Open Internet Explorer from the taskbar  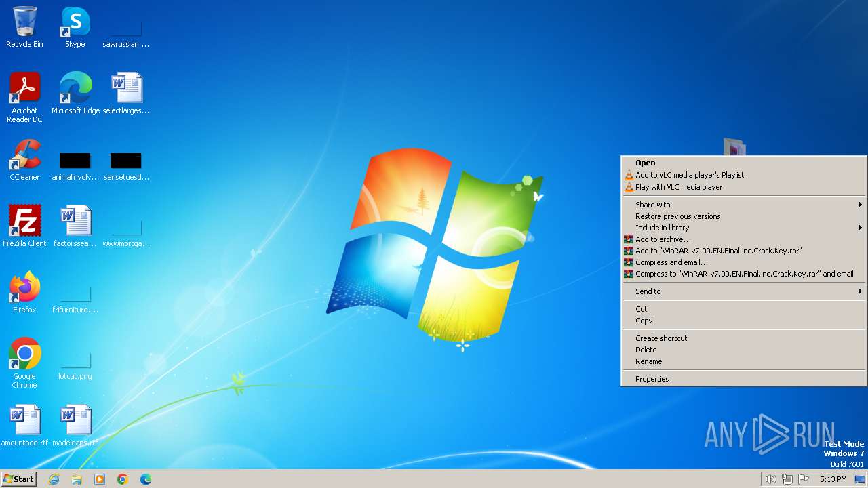[54, 479]
